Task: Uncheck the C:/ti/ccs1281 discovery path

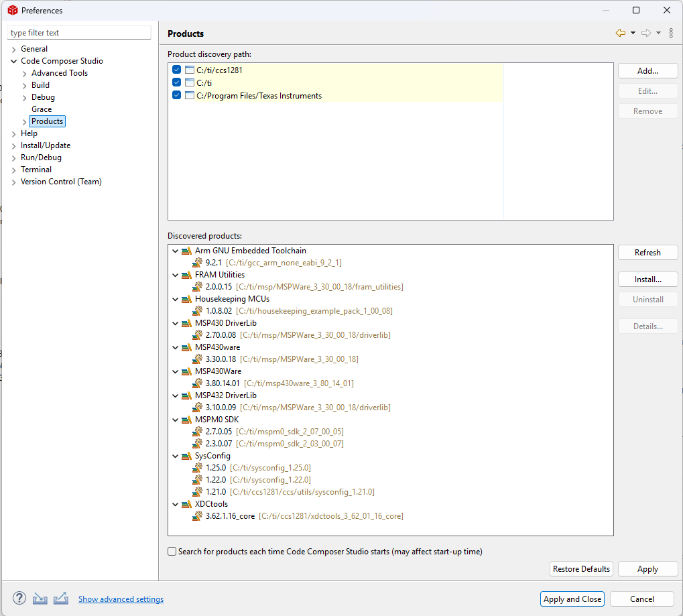Action: click(x=177, y=70)
